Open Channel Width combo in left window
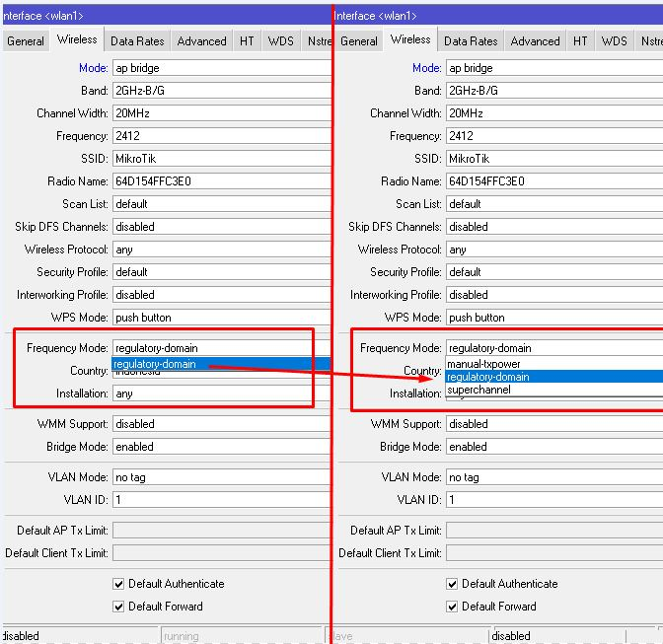Image resolution: width=663 pixels, height=644 pixels. pos(222,113)
